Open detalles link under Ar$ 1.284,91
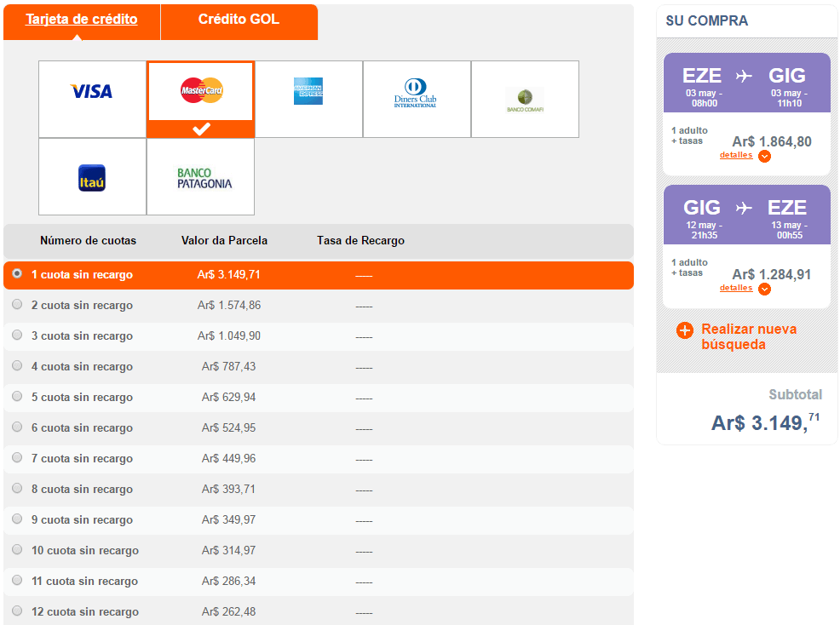Viewport: 840px width, 625px height. tap(736, 288)
